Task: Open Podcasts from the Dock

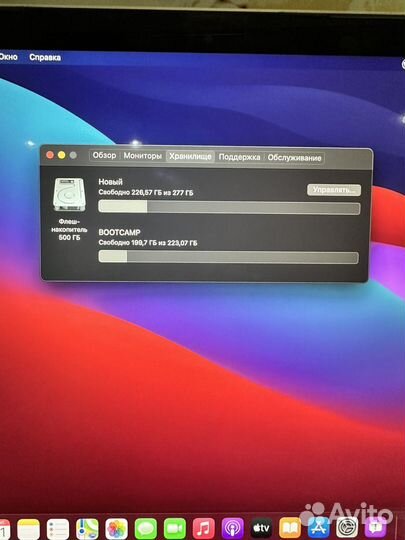Action: click(x=232, y=529)
